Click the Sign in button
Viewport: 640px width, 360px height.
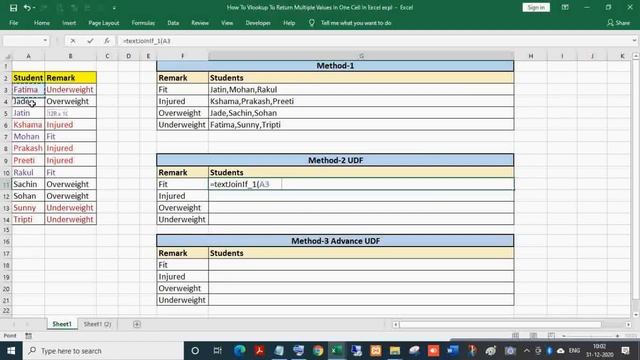pyautogui.click(x=536, y=7)
